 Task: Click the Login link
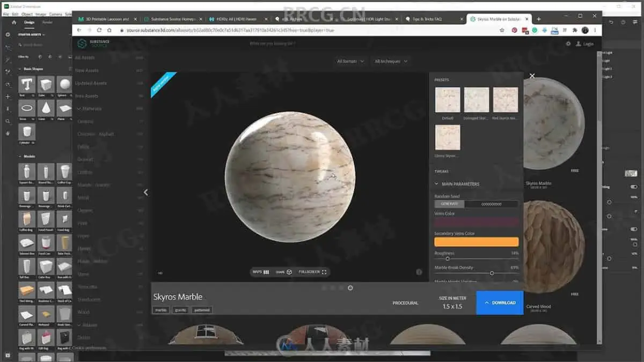point(584,44)
